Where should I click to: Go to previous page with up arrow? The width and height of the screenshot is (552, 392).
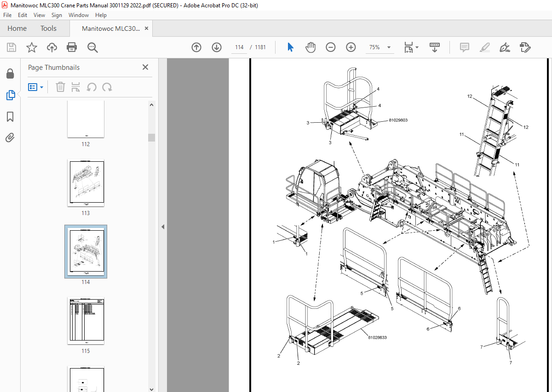[x=196, y=47]
